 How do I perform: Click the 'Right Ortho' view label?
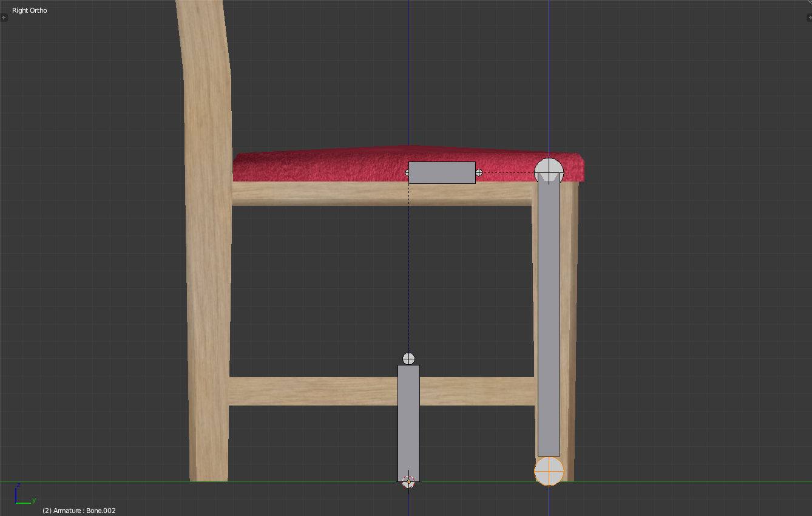29,10
